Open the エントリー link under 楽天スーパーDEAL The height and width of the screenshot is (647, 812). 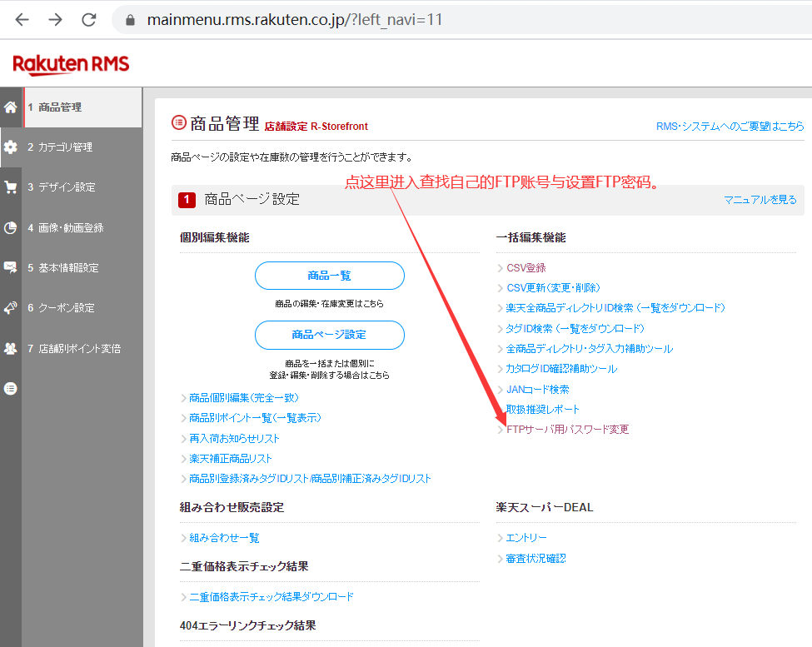526,538
